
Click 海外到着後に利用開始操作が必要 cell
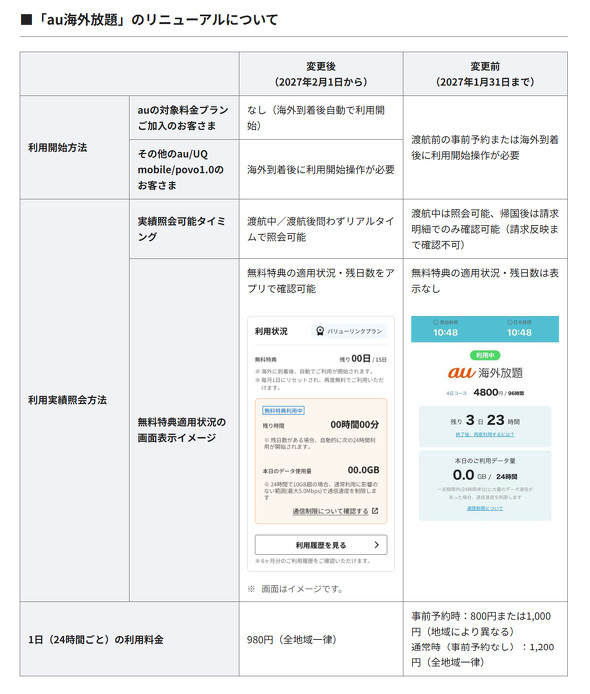(321, 170)
